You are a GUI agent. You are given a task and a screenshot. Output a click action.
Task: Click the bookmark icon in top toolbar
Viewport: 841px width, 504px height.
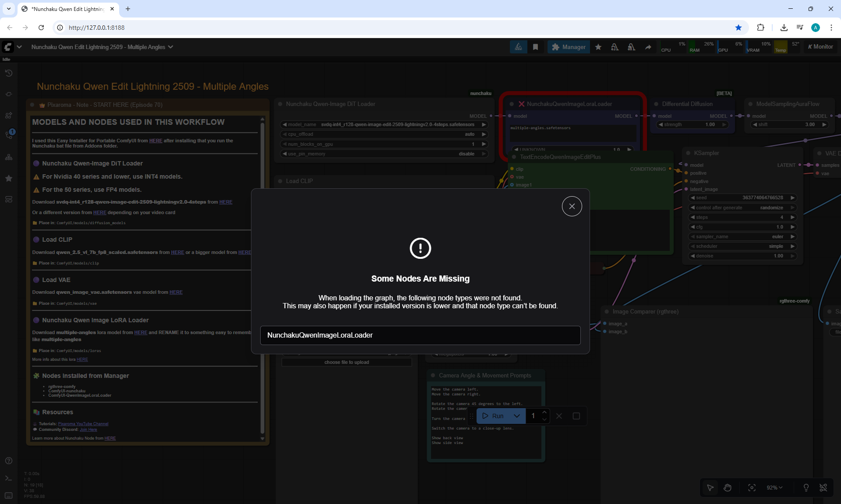tap(535, 47)
